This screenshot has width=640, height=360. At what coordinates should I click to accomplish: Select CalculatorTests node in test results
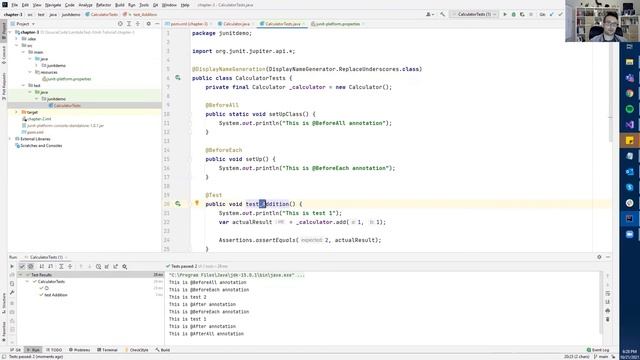[x=51, y=282]
